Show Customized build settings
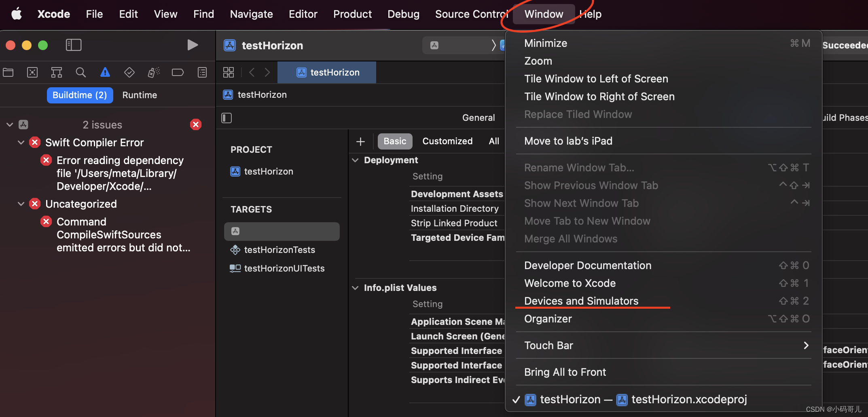The height and width of the screenshot is (417, 868). click(447, 141)
